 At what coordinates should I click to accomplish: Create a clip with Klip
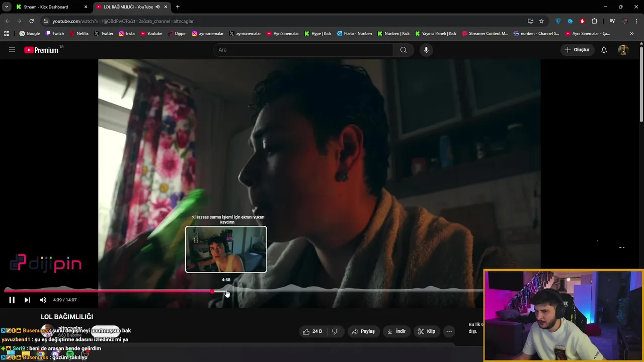click(x=426, y=331)
